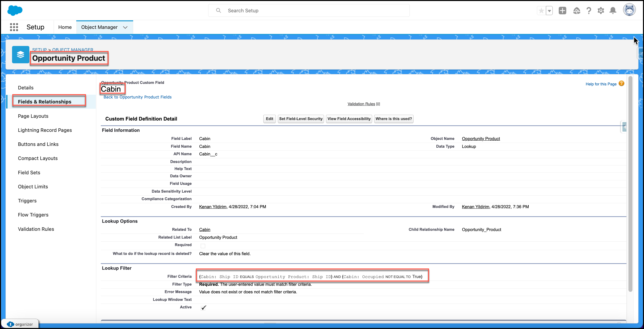Select Compact Layouts in sidebar

coord(38,158)
